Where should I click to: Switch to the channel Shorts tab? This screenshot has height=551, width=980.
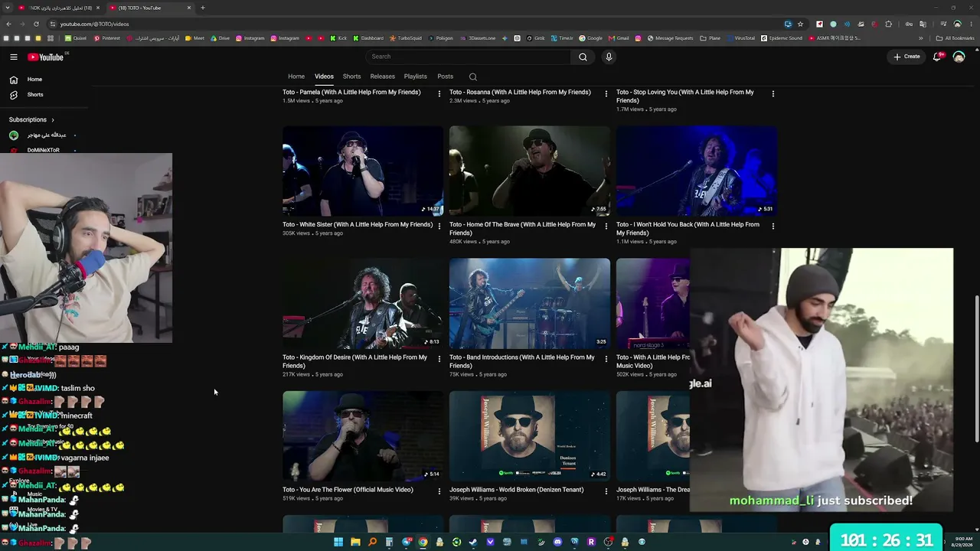pos(351,77)
